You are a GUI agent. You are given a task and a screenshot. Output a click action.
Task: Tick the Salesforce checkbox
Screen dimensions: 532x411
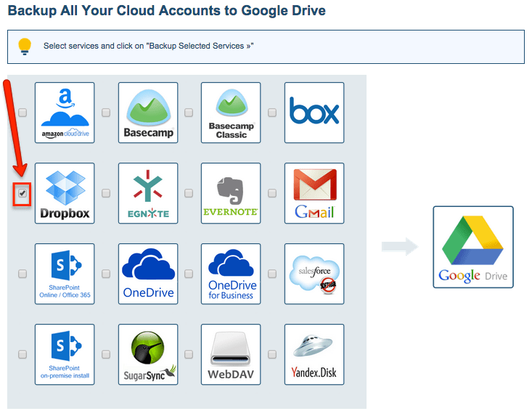(272, 274)
